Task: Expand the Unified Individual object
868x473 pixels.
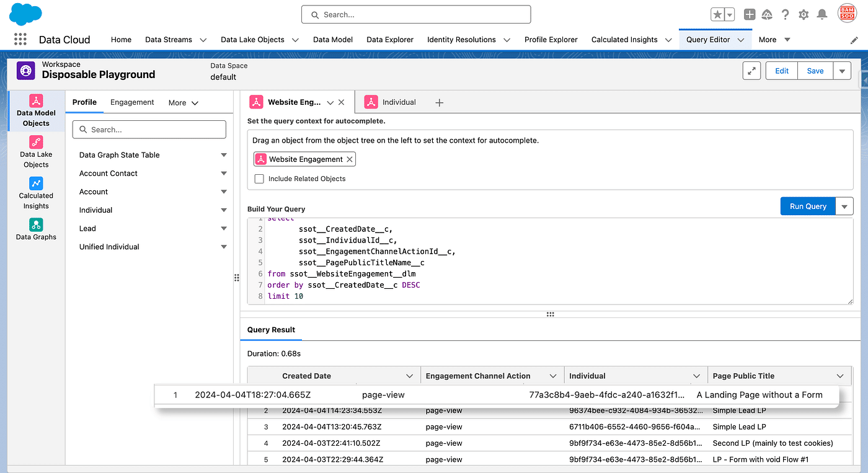Action: [224, 247]
